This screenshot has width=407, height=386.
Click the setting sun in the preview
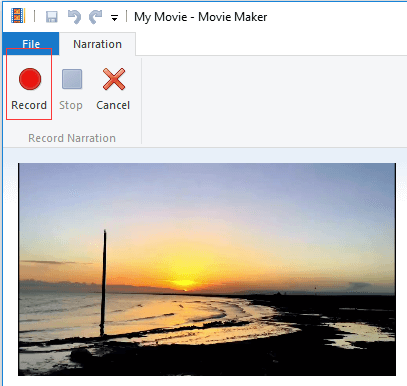(183, 284)
